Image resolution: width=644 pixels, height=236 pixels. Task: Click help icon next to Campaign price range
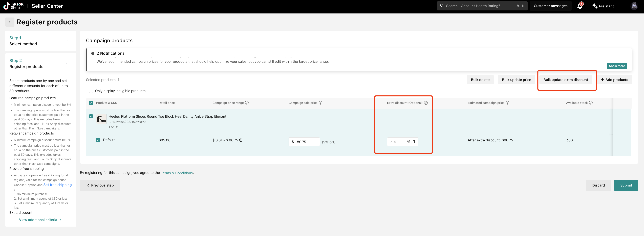[247, 103]
